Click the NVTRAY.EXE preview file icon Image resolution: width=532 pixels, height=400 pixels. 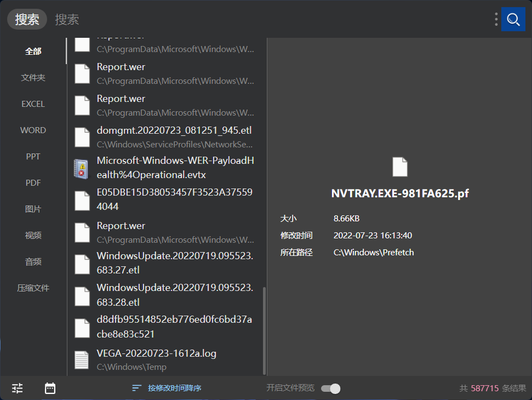point(399,167)
